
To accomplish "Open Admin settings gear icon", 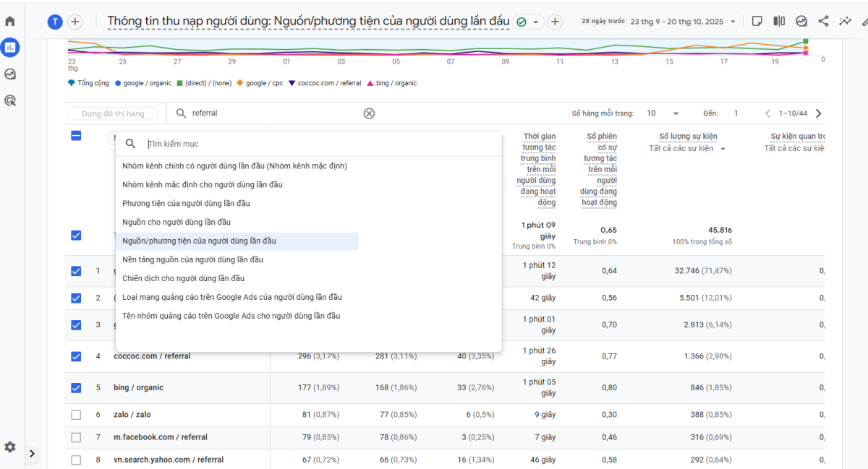I will 10,447.
